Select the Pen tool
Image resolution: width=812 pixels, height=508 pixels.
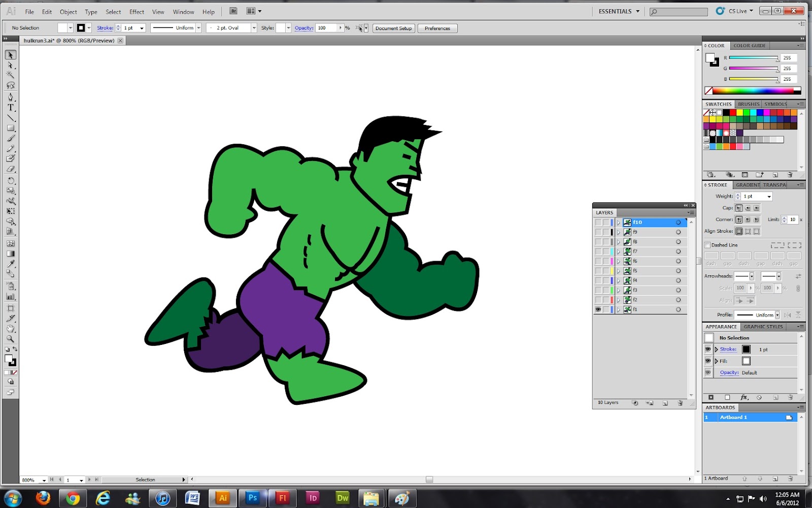[x=11, y=97]
